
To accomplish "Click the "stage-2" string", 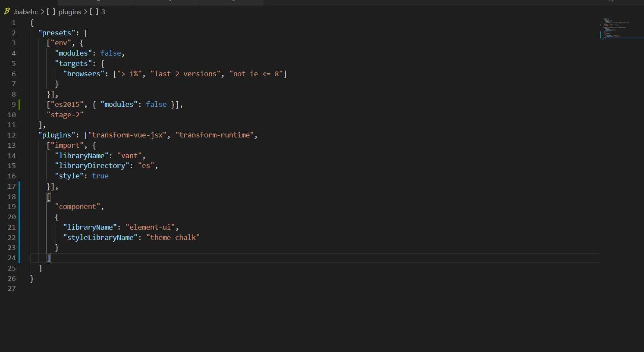I will (65, 115).
